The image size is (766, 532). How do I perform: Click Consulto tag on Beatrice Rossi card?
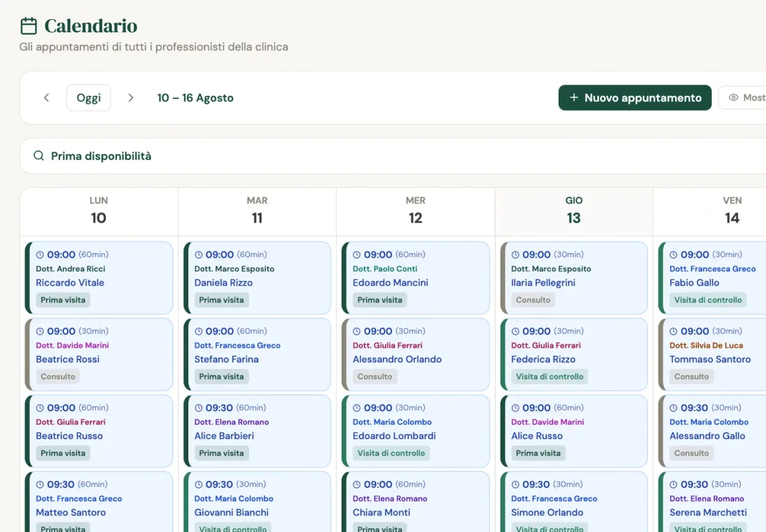click(58, 376)
